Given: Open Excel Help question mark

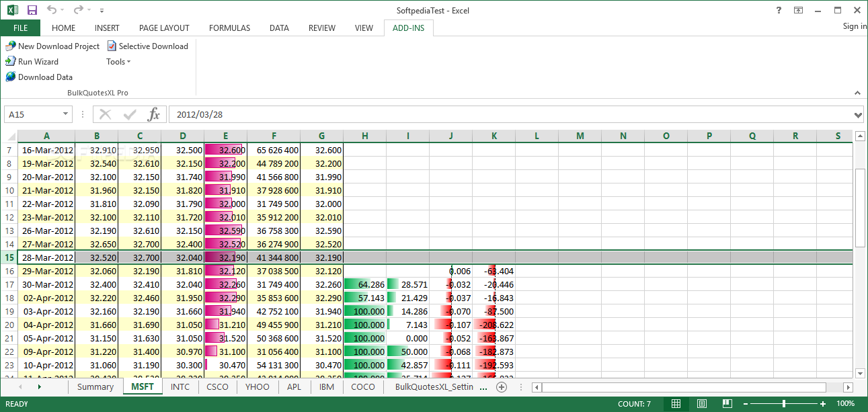Looking at the screenshot, I should click(x=778, y=10).
